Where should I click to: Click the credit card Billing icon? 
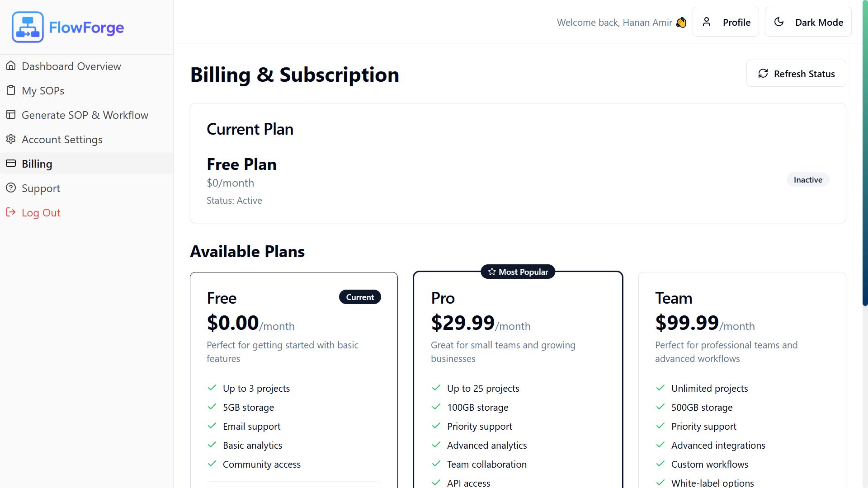11,164
